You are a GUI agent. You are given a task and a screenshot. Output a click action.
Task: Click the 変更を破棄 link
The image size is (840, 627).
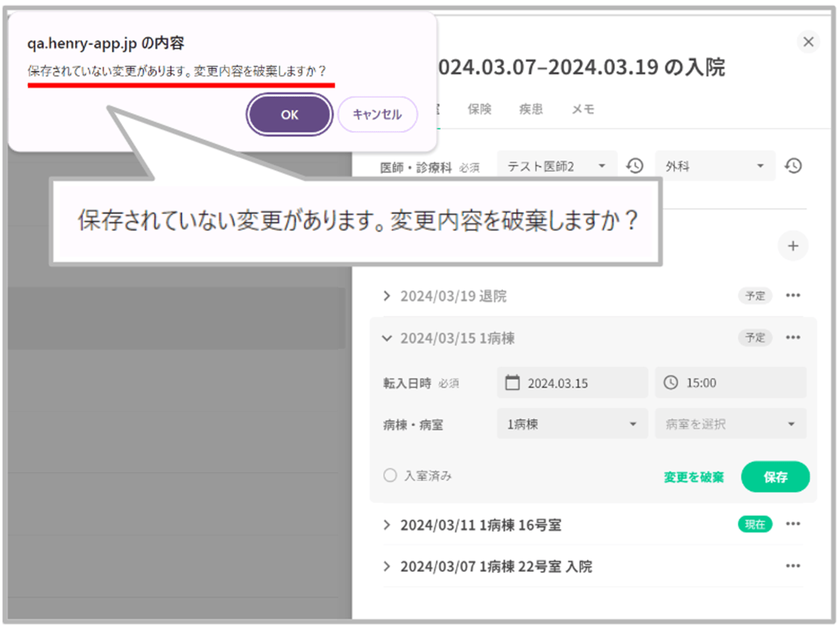point(693,477)
